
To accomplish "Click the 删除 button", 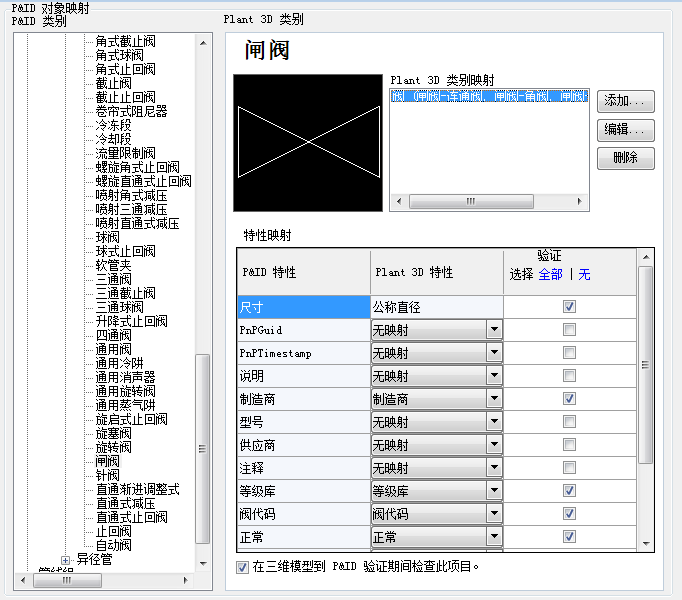I will click(x=625, y=158).
